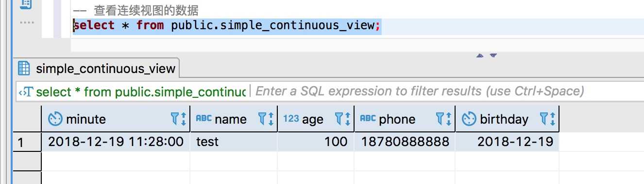The height and width of the screenshot is (184, 644).
Task: Open the simple_continuous_view result tab
Action: (x=97, y=68)
